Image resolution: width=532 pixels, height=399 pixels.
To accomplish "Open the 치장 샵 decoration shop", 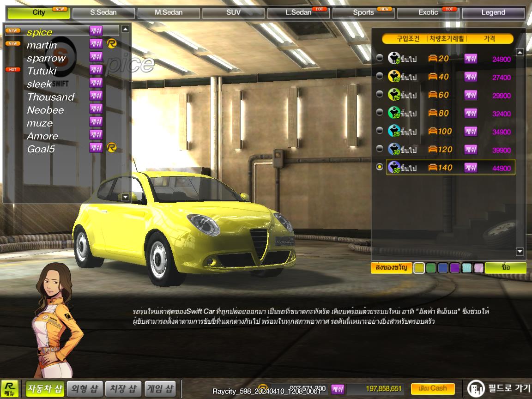I will (x=123, y=389).
